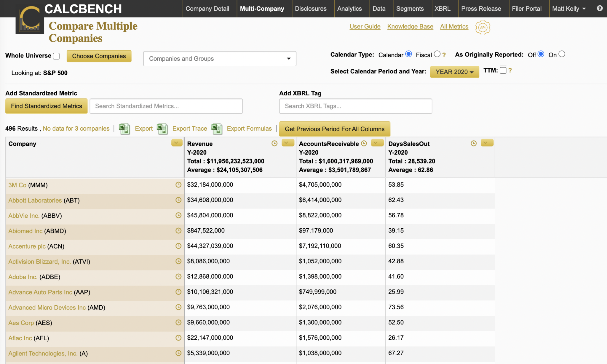The width and height of the screenshot is (607, 364).
Task: Click the Excel icon beside Export Trace
Action: 162,129
